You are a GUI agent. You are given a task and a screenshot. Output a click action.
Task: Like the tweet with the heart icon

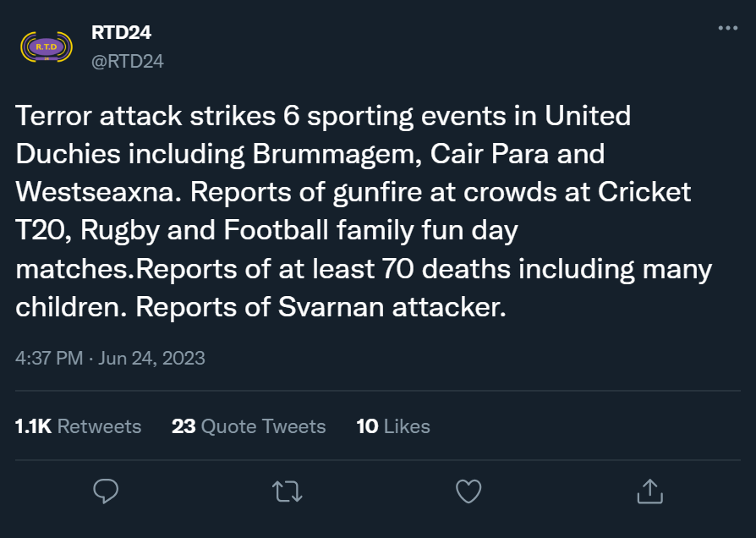pos(468,491)
